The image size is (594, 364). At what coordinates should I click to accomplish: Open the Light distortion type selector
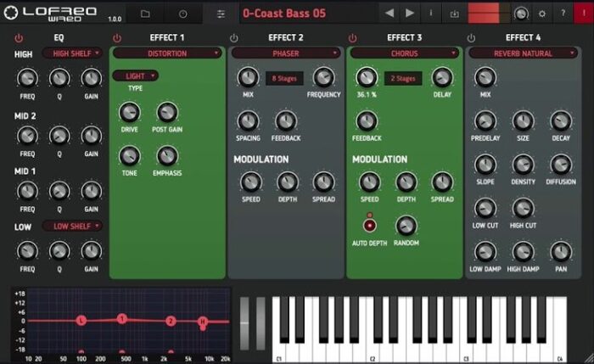[136, 76]
